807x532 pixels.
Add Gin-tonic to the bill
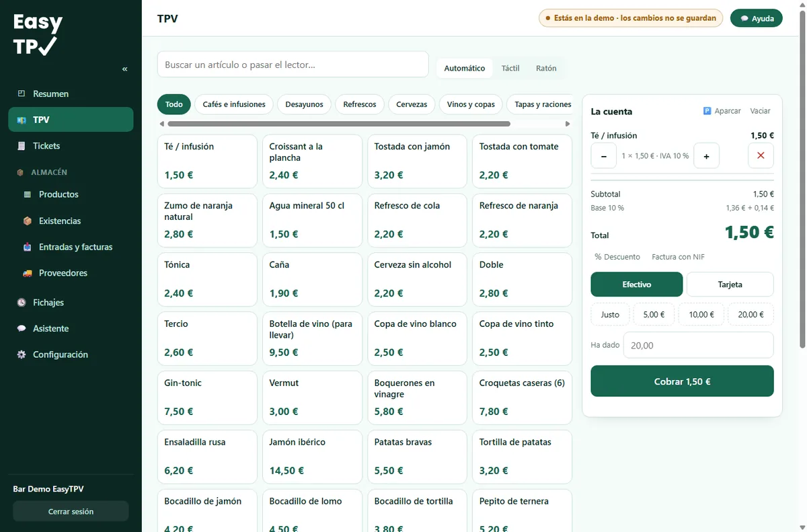[x=207, y=398]
